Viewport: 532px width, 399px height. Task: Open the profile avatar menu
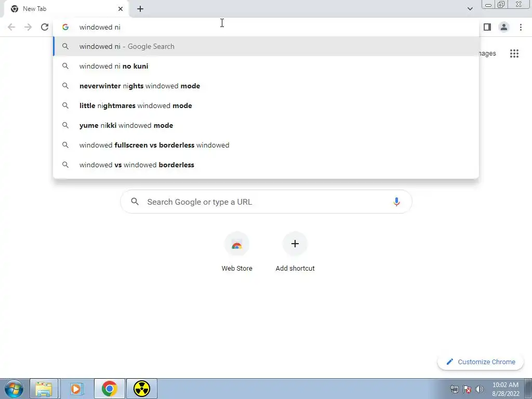coord(504,27)
